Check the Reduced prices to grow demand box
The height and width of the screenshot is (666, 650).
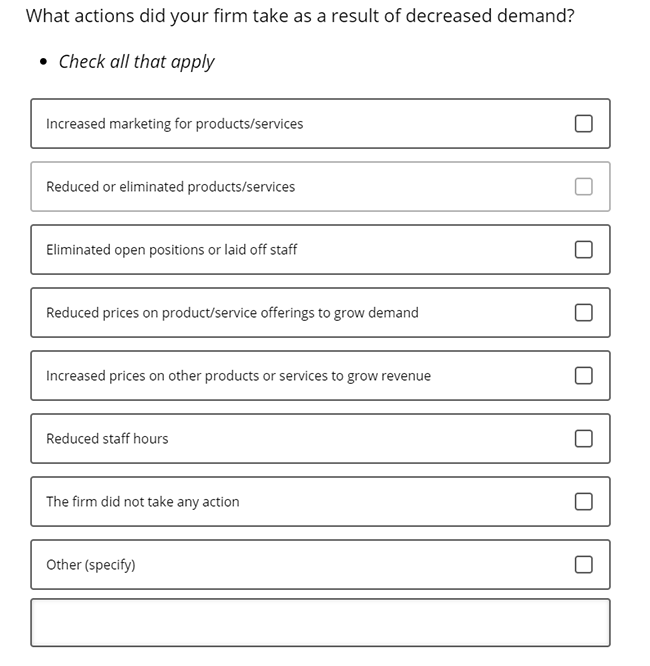coord(583,313)
